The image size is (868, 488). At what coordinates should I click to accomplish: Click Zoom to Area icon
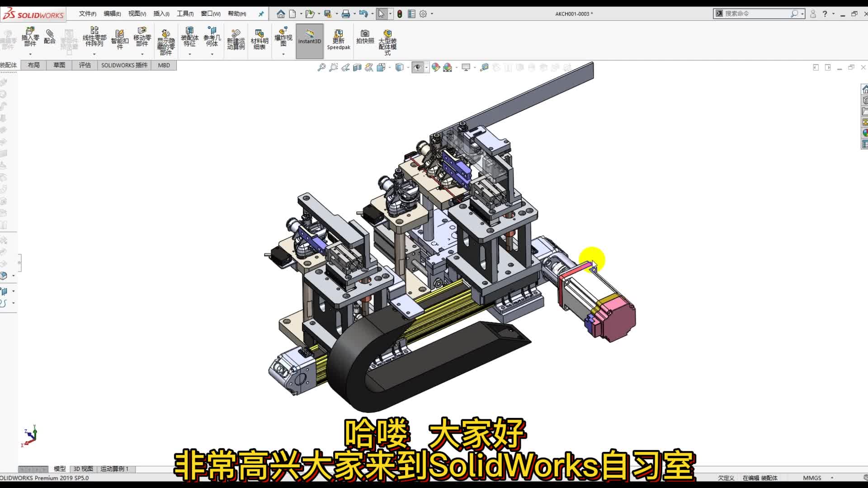point(333,67)
